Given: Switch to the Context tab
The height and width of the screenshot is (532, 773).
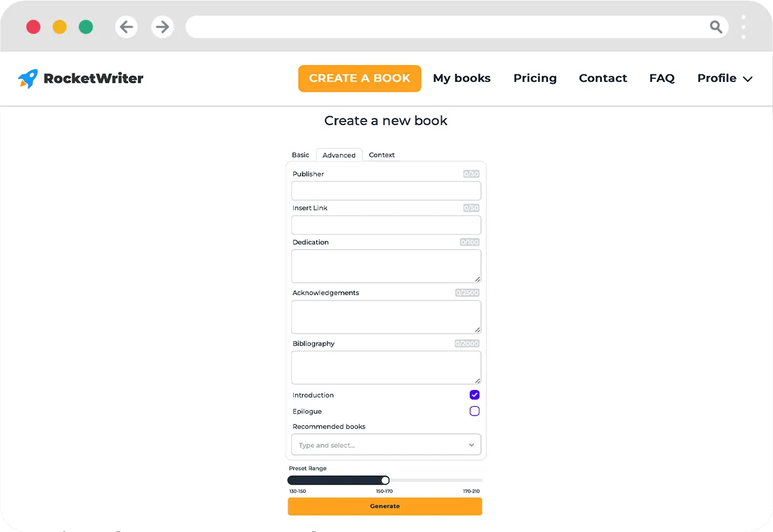Looking at the screenshot, I should (x=381, y=155).
